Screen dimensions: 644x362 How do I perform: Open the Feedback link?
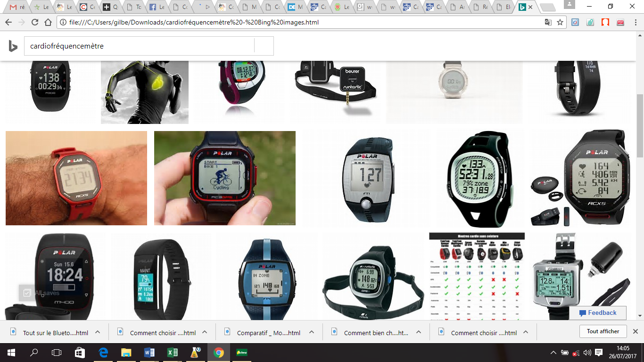(597, 313)
